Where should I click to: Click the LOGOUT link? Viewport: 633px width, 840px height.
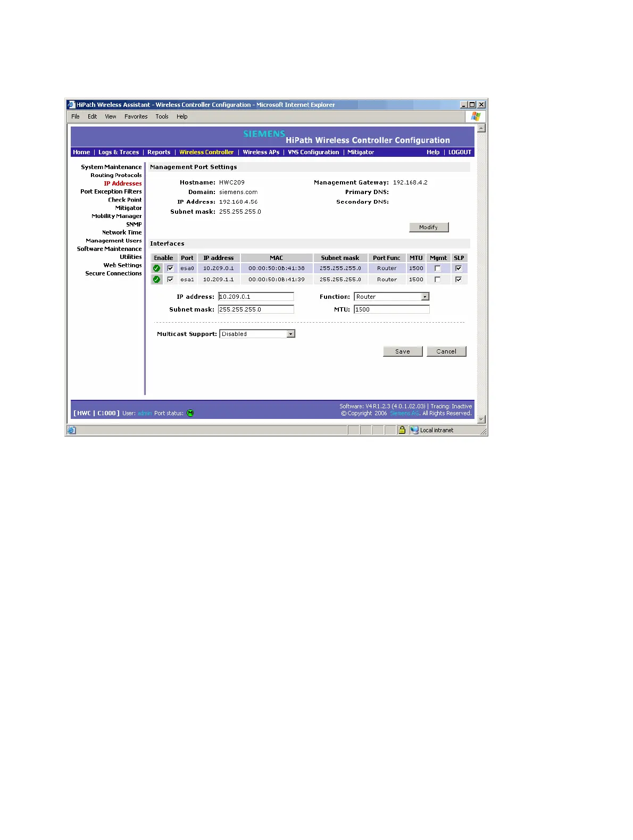coord(460,152)
